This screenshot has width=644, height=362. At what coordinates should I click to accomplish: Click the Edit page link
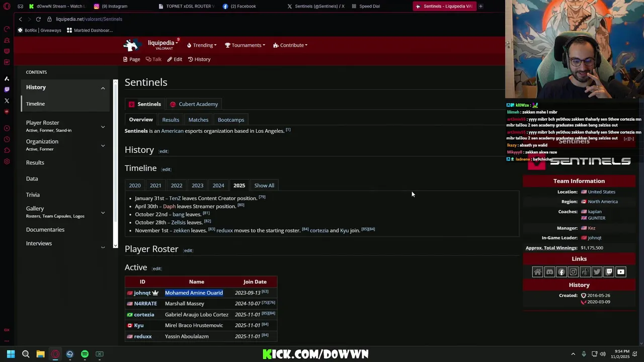[x=175, y=59]
